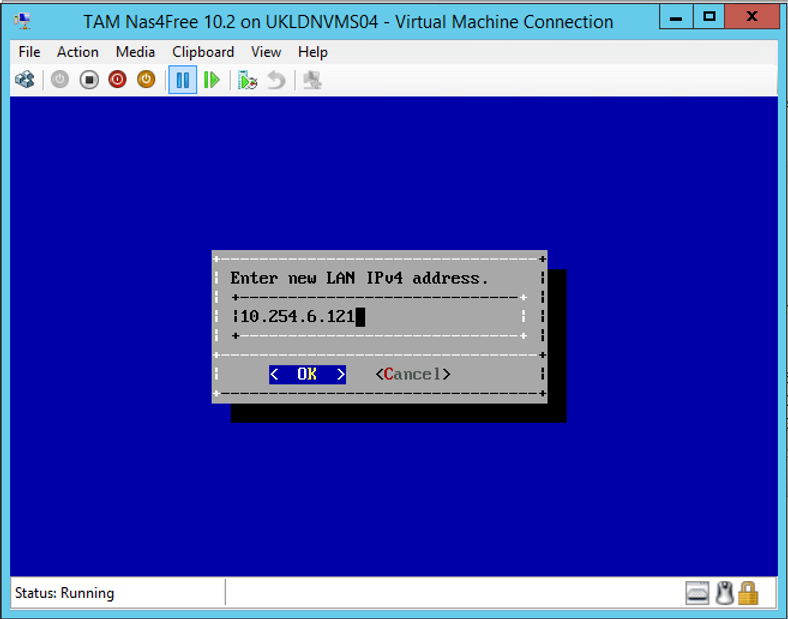788x619 pixels.
Task: Open the View menu
Action: pyautogui.click(x=266, y=52)
